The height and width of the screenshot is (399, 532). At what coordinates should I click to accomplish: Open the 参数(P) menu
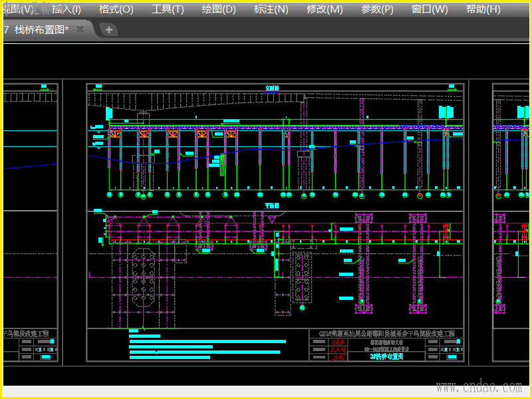tap(377, 9)
